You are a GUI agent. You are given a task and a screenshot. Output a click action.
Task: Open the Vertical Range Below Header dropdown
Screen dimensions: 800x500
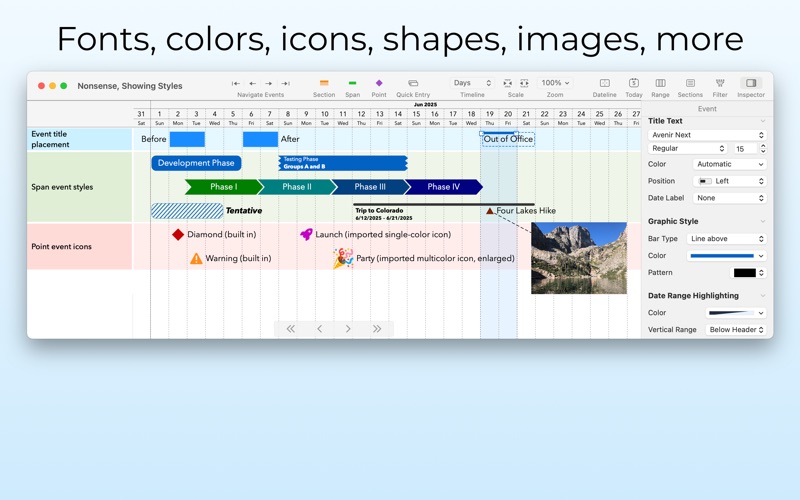tap(736, 330)
